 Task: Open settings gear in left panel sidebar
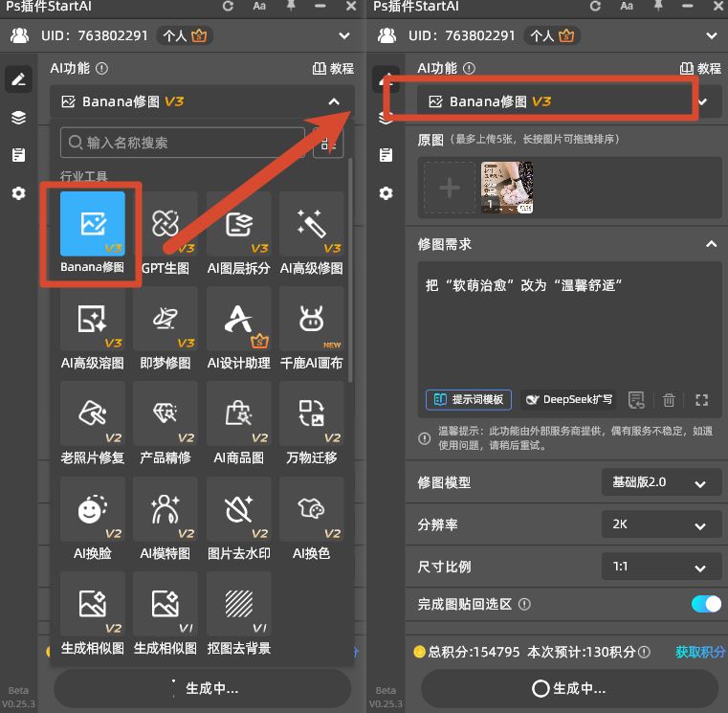pyautogui.click(x=18, y=192)
